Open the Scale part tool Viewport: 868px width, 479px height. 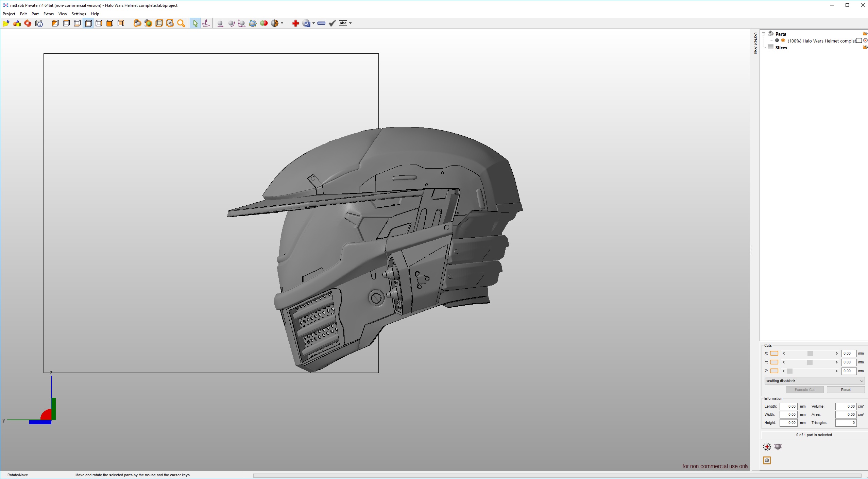[242, 23]
